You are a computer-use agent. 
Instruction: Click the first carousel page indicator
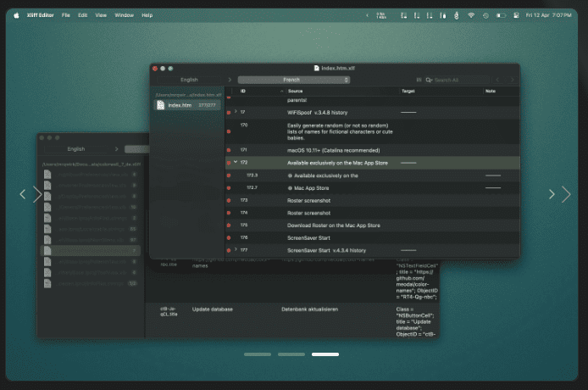[x=258, y=354]
